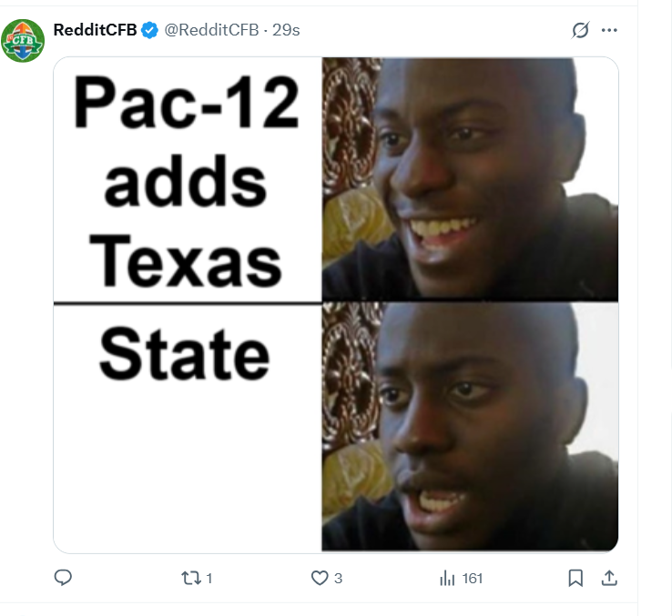The image size is (672, 616).
Task: Click the RedditCFB display name
Action: [x=95, y=30]
